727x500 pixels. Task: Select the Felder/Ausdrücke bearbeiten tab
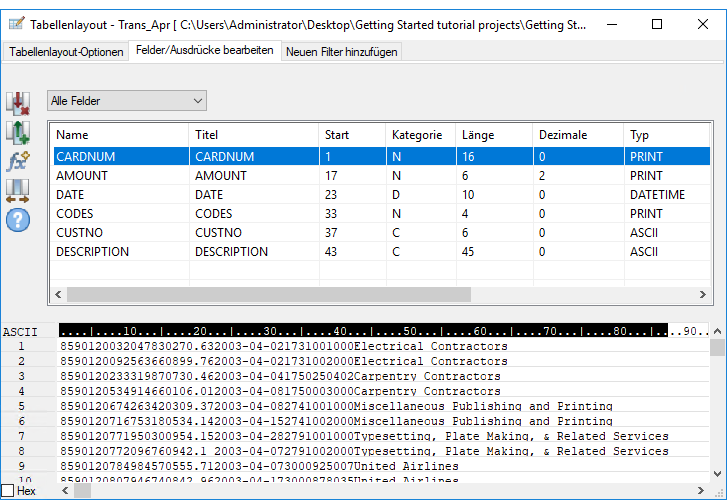click(204, 51)
